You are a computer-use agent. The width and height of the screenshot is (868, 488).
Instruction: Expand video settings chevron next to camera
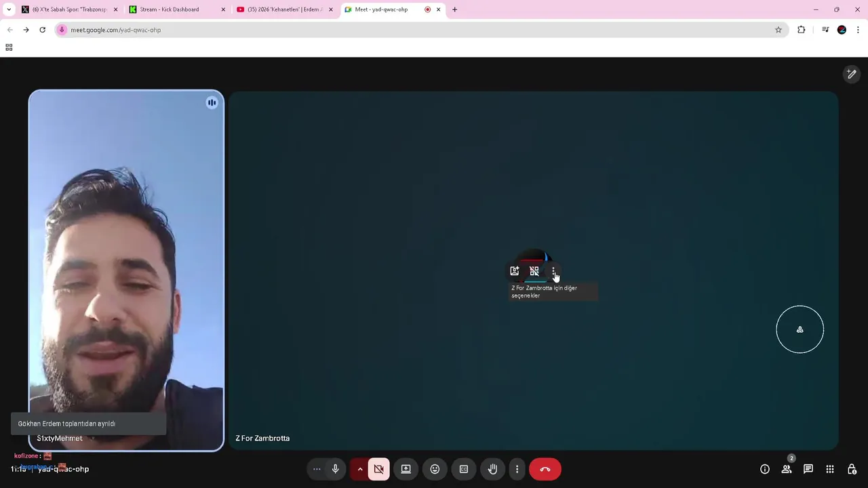click(x=360, y=469)
